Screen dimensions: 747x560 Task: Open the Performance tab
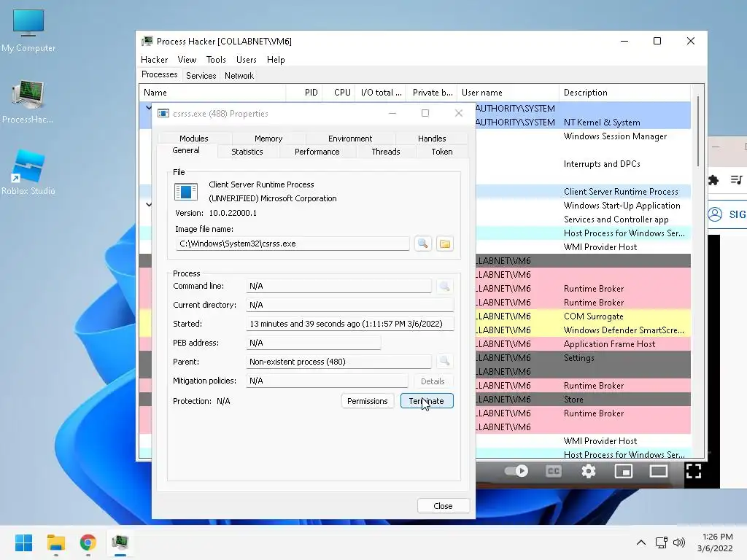(317, 152)
